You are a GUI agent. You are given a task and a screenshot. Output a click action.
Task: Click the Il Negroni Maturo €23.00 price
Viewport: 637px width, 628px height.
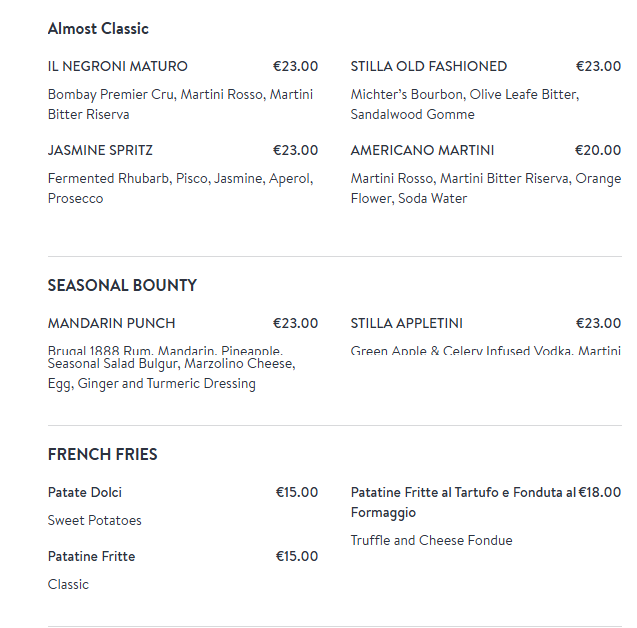[295, 66]
